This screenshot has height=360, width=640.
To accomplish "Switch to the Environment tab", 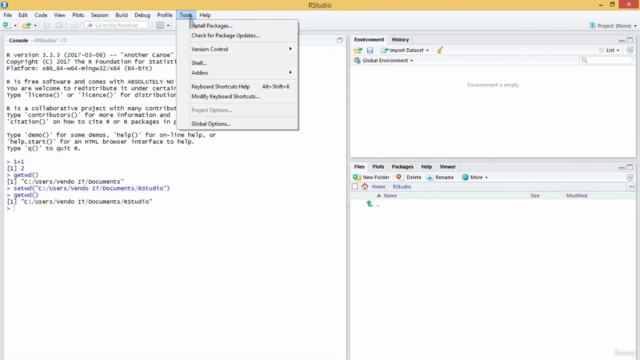I will point(369,40).
